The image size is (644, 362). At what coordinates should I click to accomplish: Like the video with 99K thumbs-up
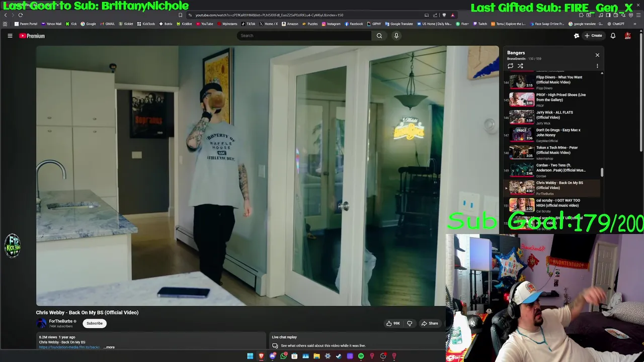[393, 323]
